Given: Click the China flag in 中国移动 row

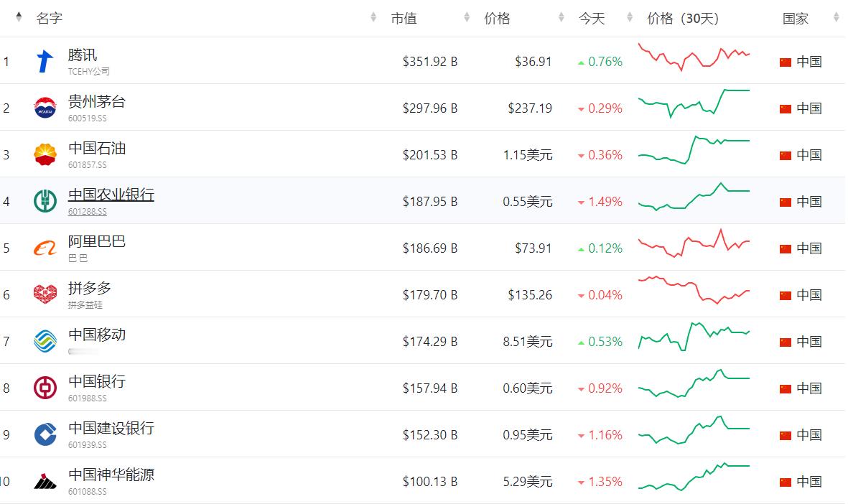Looking at the screenshot, I should point(786,342).
